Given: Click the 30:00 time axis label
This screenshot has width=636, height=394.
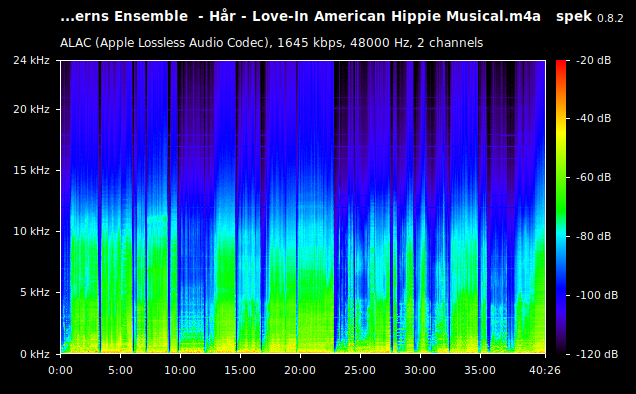Looking at the screenshot, I should [420, 370].
